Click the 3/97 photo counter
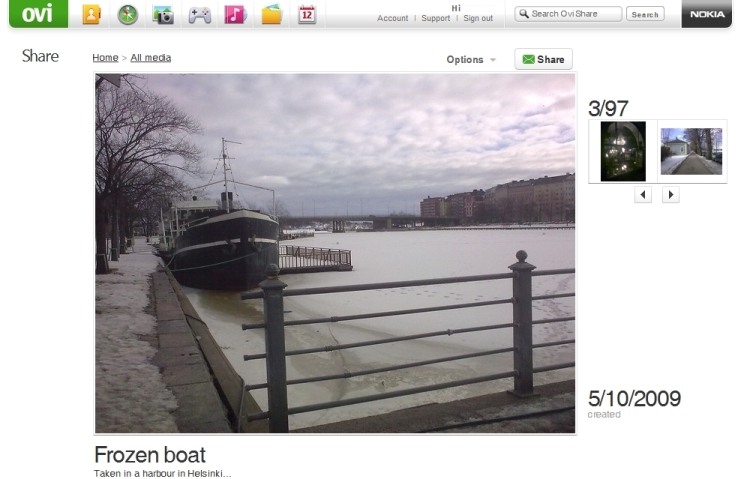The image size is (741, 479). pos(608,109)
